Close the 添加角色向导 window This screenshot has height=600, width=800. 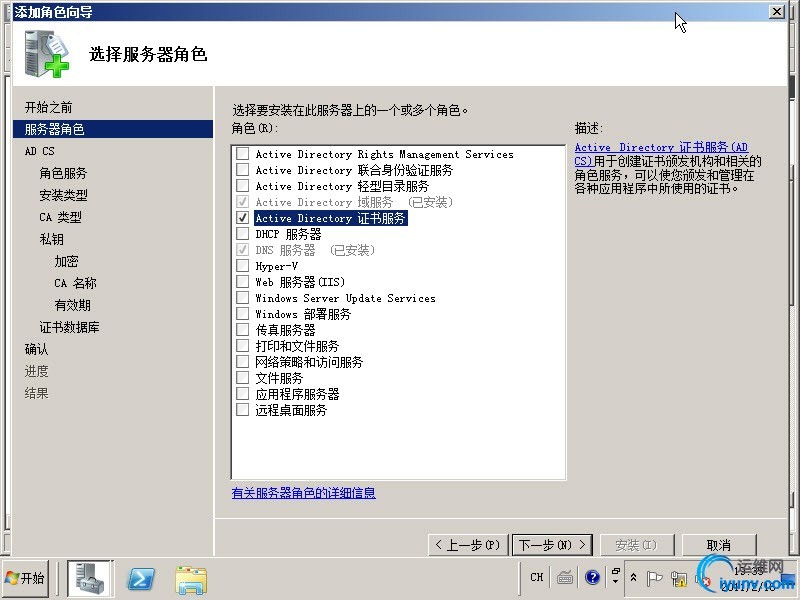pos(777,11)
